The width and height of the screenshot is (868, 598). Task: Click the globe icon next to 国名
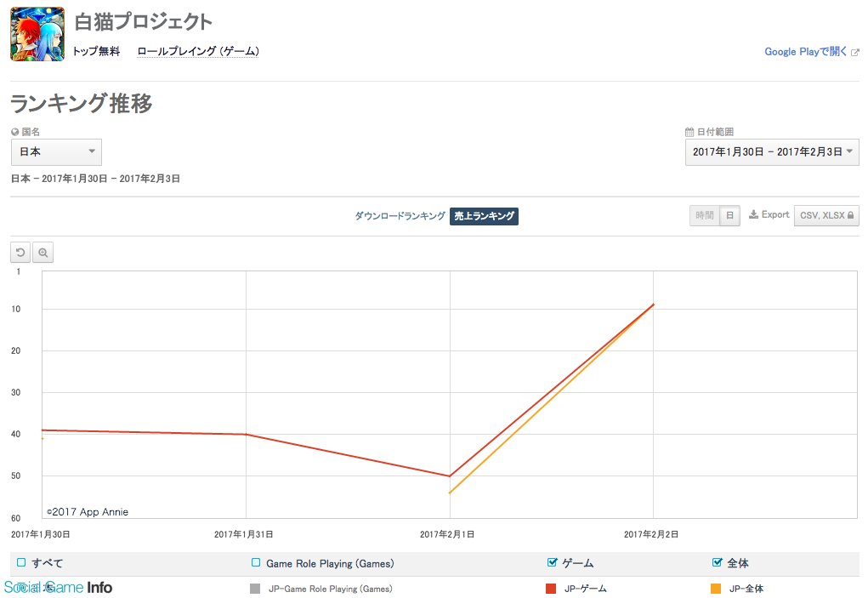pyautogui.click(x=15, y=132)
